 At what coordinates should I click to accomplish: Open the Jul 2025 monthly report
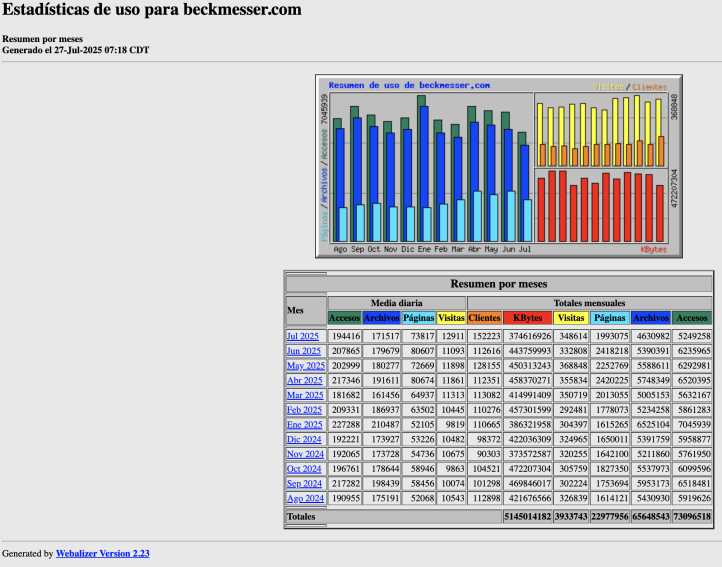click(x=303, y=336)
